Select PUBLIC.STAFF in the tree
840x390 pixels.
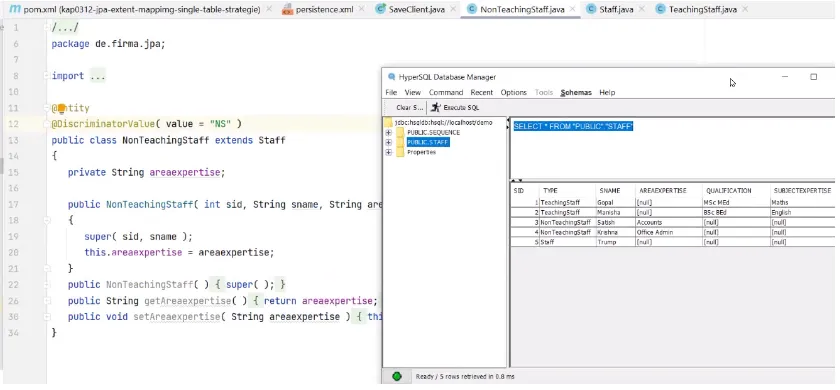(428, 142)
